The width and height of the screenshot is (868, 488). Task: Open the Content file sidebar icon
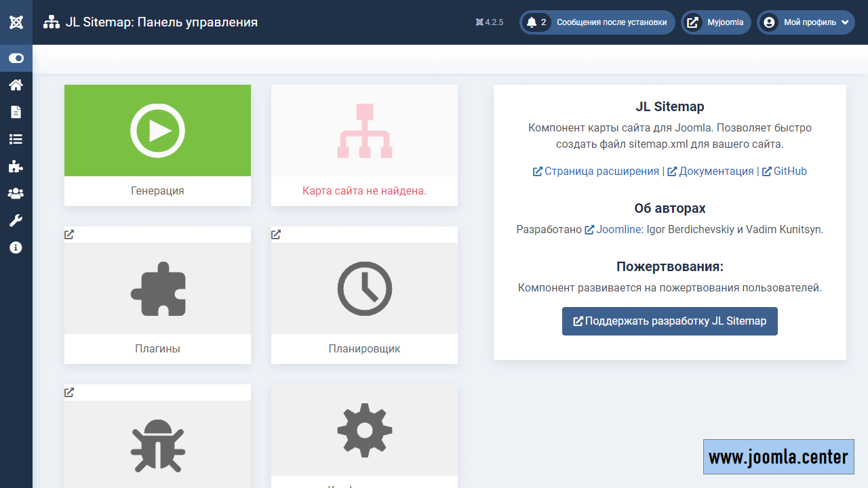16,112
